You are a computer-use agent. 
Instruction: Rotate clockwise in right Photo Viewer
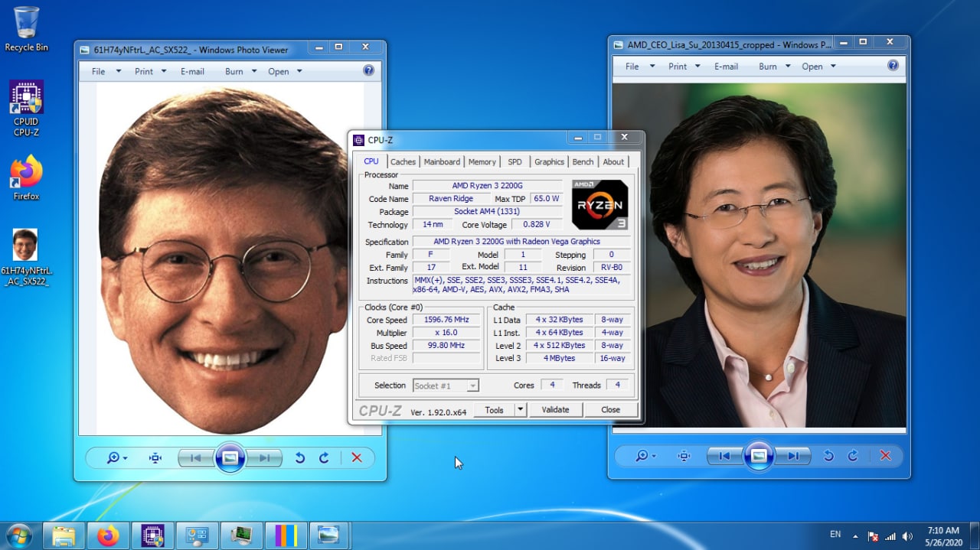[853, 456]
